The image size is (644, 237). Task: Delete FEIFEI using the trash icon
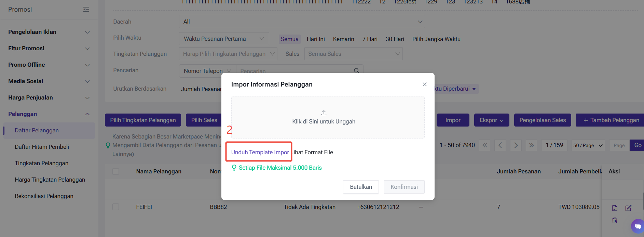point(615,220)
